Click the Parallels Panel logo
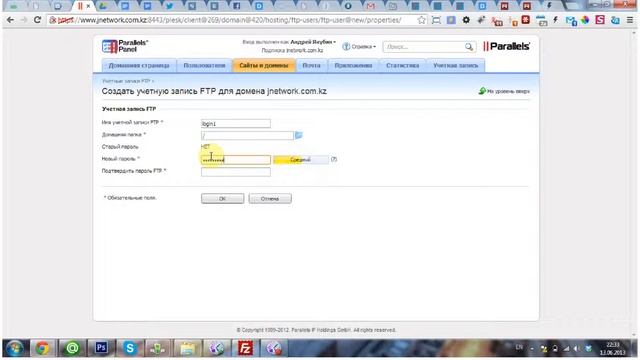This screenshot has width=640, height=360. pyautogui.click(x=125, y=46)
